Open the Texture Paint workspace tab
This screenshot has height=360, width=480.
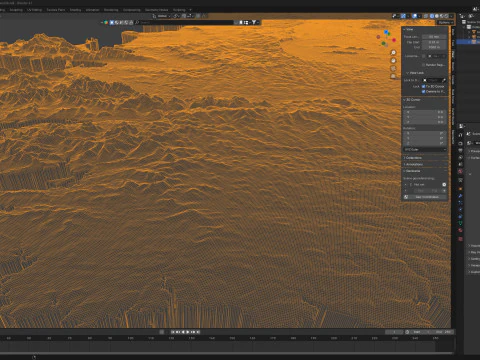pyautogui.click(x=56, y=10)
